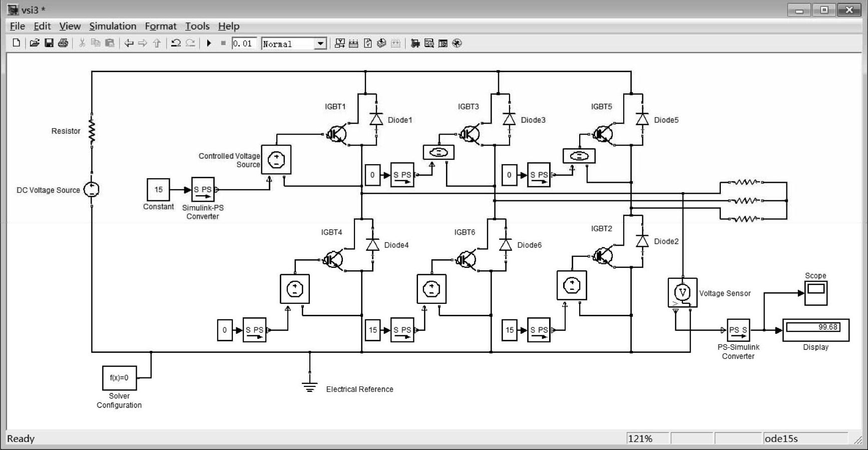Click the Go to parent system arrow

[157, 43]
